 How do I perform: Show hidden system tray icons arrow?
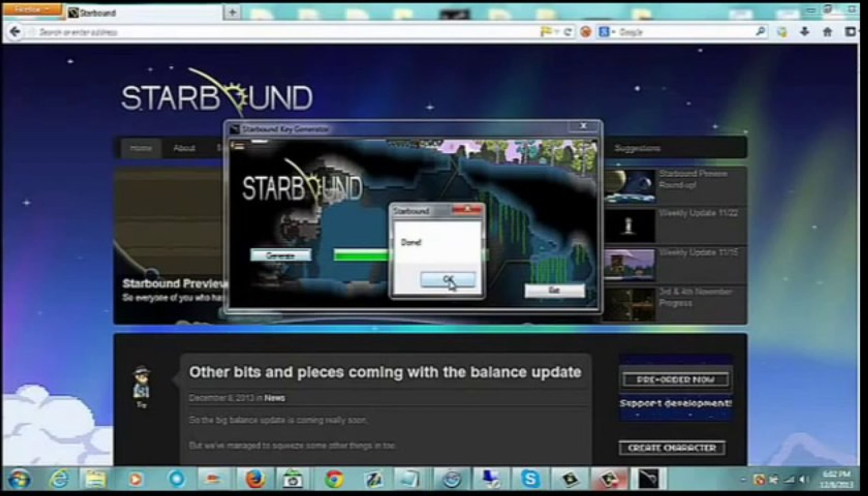coord(743,479)
